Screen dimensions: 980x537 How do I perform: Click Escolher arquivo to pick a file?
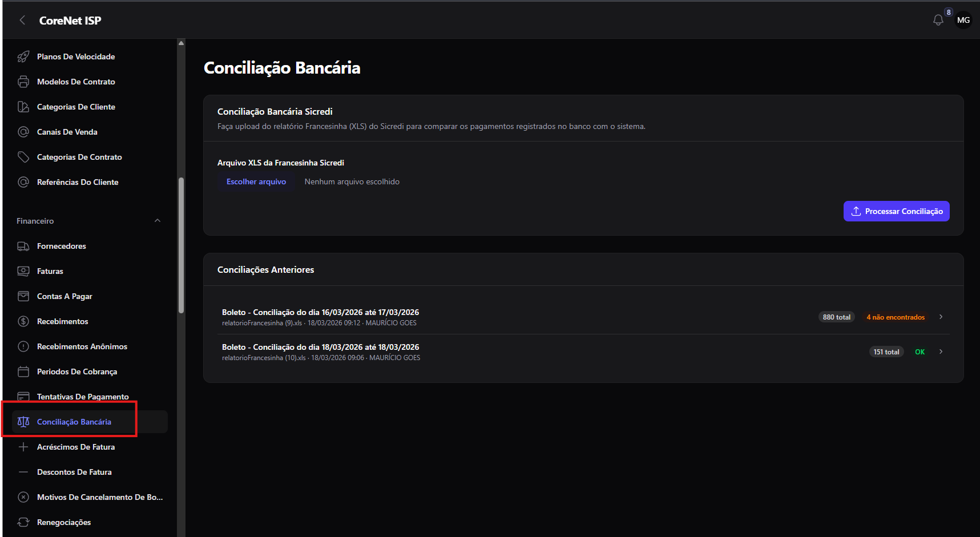pos(256,181)
